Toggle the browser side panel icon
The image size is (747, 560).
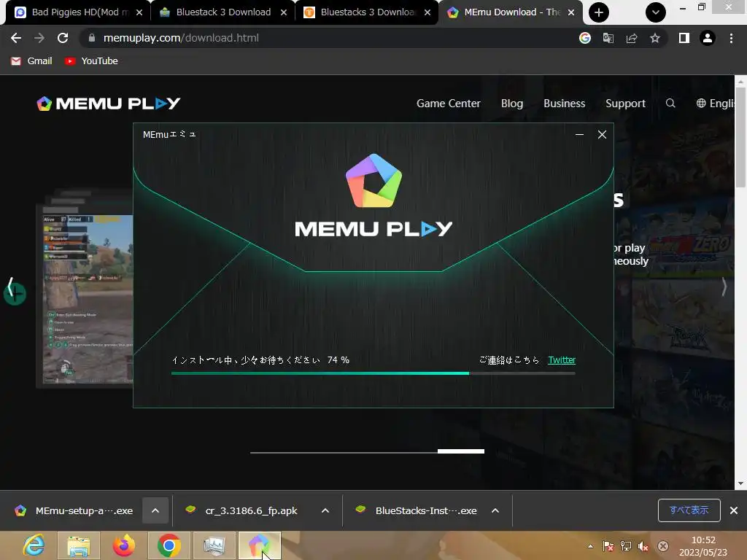(684, 38)
